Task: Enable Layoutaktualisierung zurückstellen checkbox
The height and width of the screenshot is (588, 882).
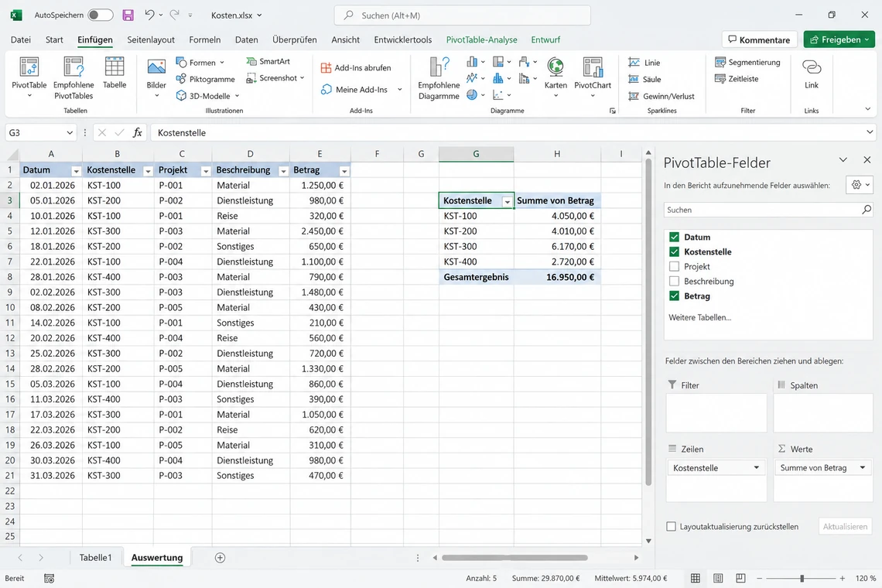Action: (671, 527)
